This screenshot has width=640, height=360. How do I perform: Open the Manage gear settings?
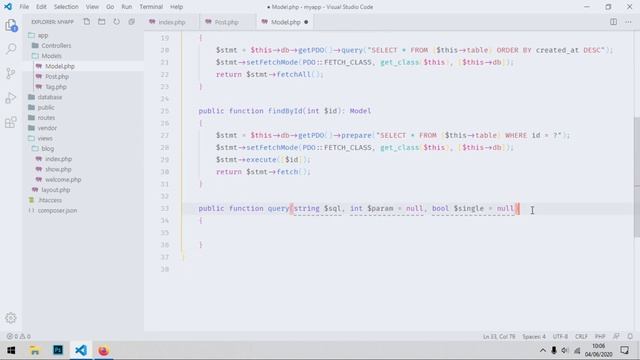11,318
